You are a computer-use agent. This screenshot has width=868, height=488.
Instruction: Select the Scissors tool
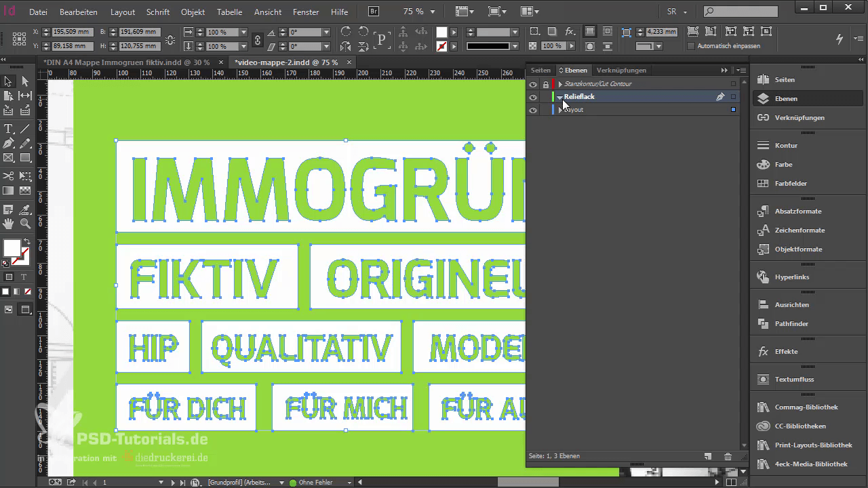(x=8, y=176)
